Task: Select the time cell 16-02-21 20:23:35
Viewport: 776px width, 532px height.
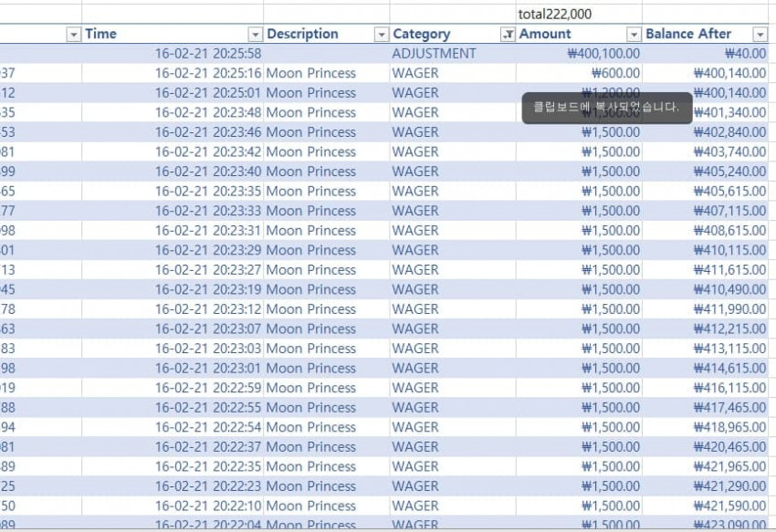Action: pyautogui.click(x=173, y=191)
